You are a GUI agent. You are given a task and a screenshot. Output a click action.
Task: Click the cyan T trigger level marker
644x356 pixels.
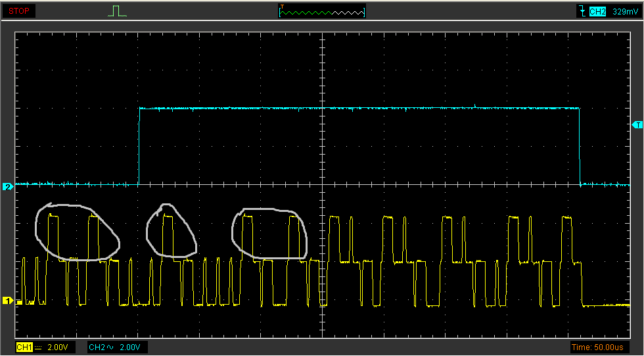click(637, 124)
